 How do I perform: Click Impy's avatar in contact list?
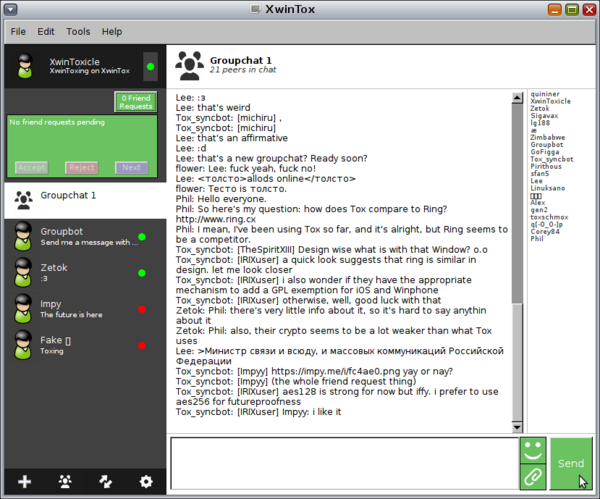tap(23, 308)
